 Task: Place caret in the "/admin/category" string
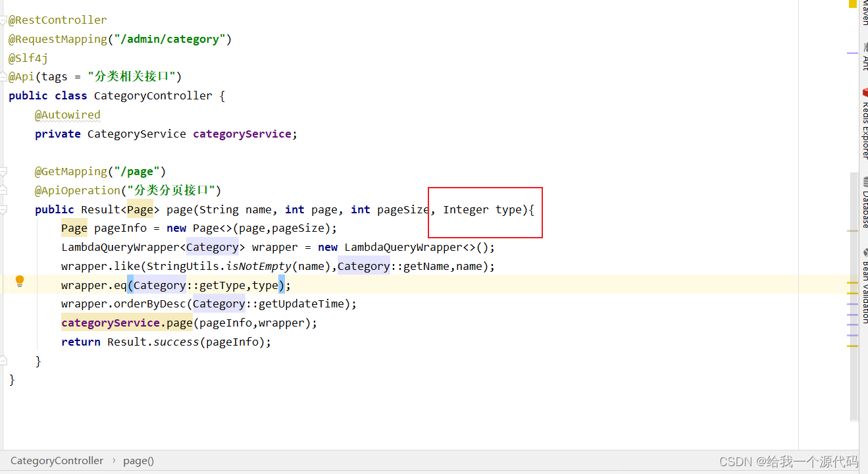coord(170,39)
